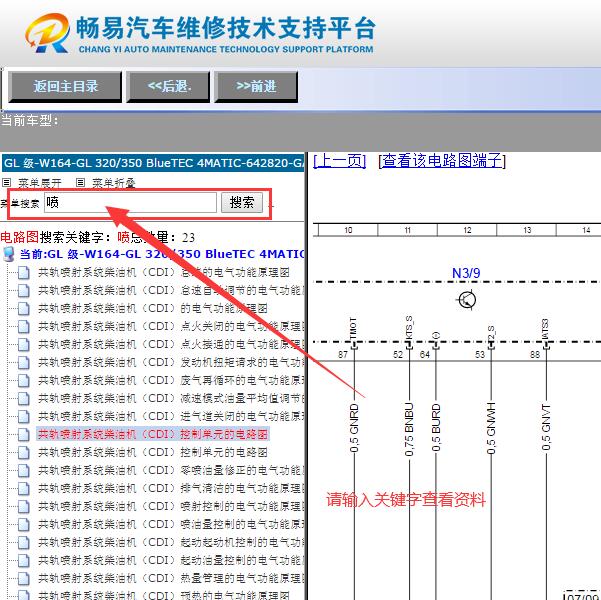Click the transistor symbol below N3/9
601x600 pixels.
[x=466, y=300]
